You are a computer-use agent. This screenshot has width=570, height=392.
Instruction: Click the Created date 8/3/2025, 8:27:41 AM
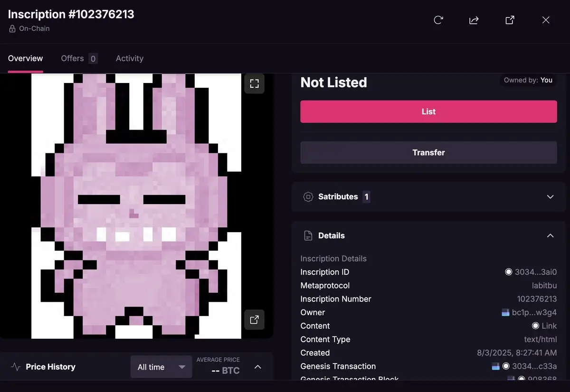click(517, 353)
